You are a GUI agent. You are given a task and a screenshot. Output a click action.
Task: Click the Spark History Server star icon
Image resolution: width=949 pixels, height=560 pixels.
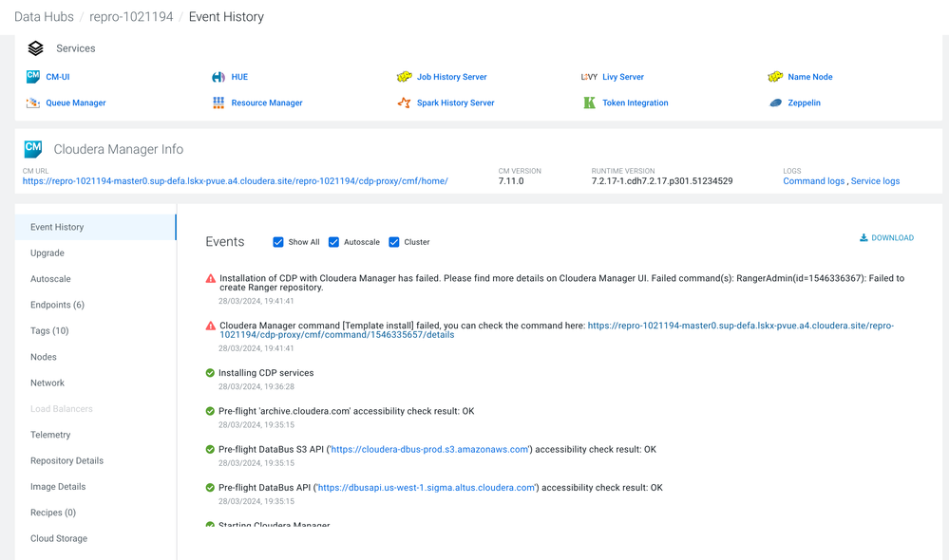tap(405, 103)
